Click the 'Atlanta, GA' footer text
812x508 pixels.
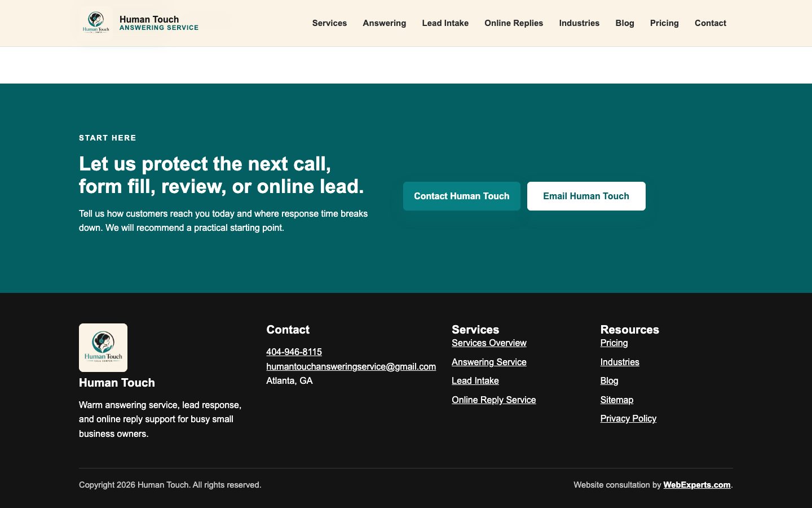(289, 380)
